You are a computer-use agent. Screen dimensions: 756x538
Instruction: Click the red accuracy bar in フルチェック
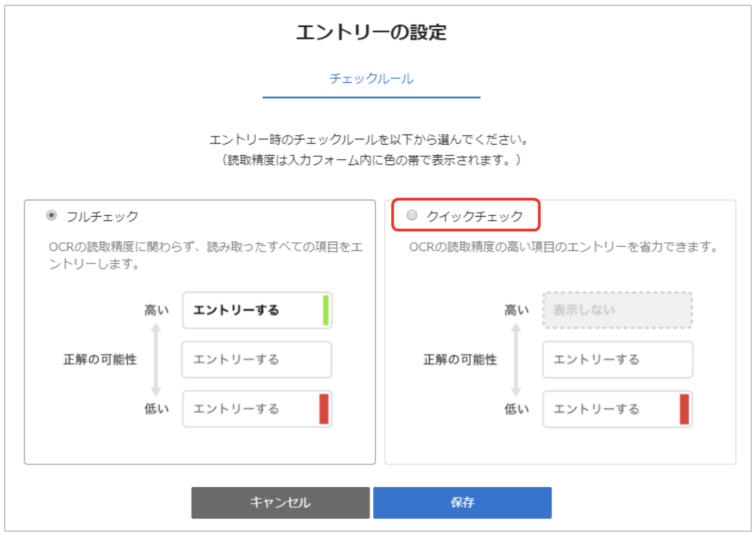coord(324,409)
